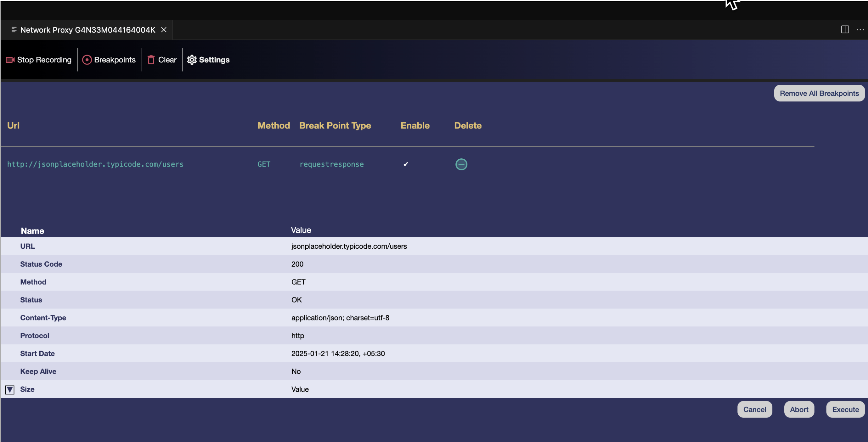Click the Breakpoints record-dot icon

[87, 60]
